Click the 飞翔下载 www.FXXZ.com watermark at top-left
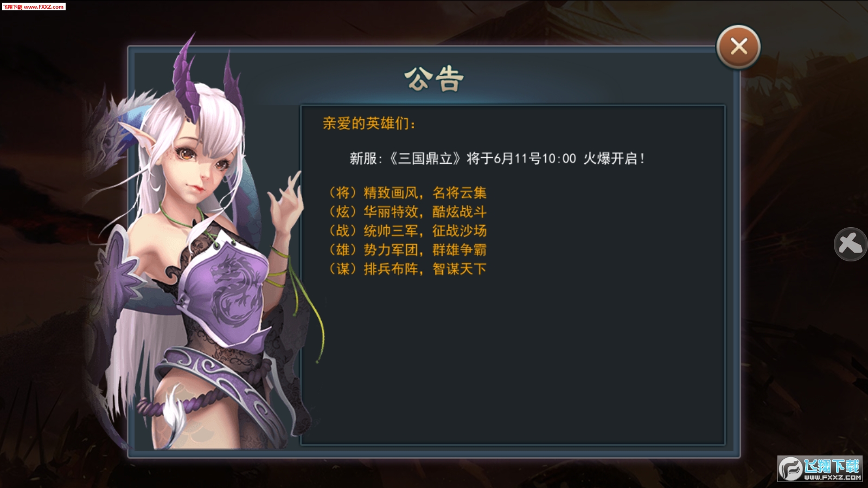This screenshot has width=868, height=488. 34,7
